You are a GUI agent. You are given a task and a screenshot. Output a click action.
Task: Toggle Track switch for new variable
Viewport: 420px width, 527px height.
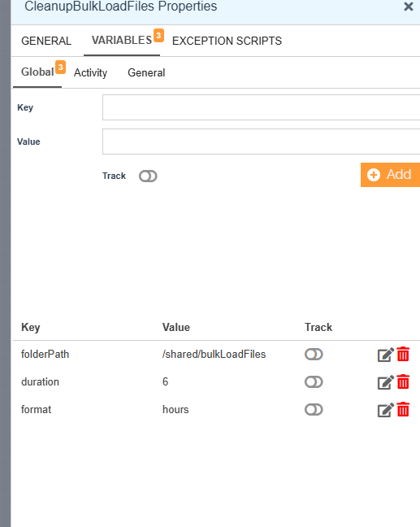[148, 176]
